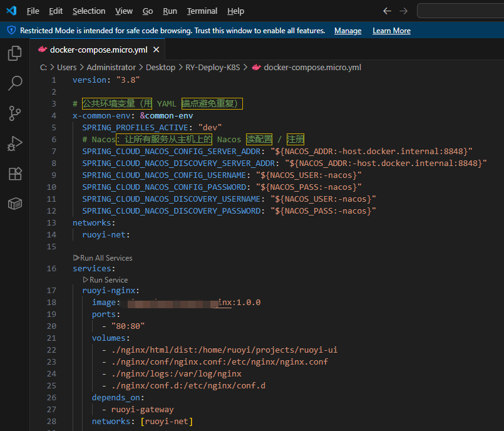Click SPRING_CLOUD_NACOS_CONFIG_SERVER_ADDR key

click(x=172, y=151)
